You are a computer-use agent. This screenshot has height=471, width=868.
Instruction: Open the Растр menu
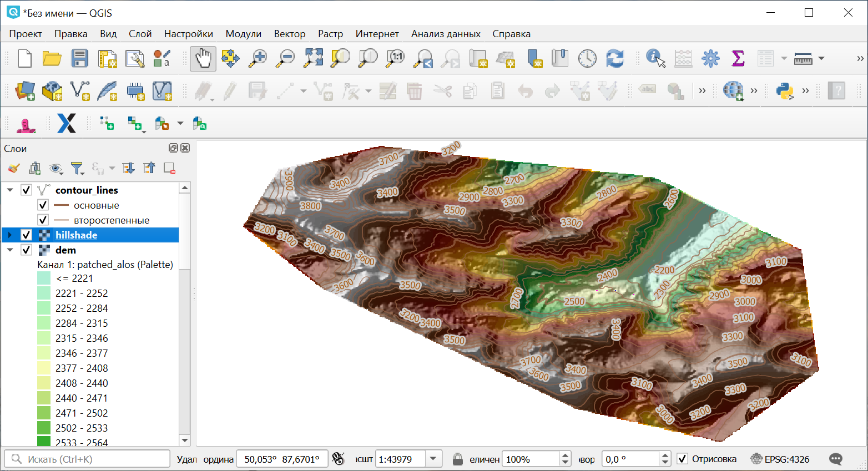(x=330, y=34)
